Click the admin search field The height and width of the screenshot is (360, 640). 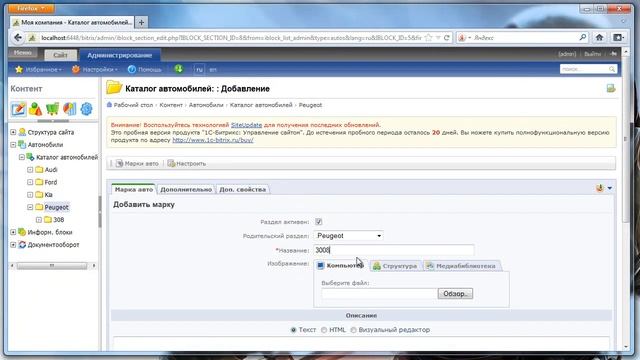(589, 69)
